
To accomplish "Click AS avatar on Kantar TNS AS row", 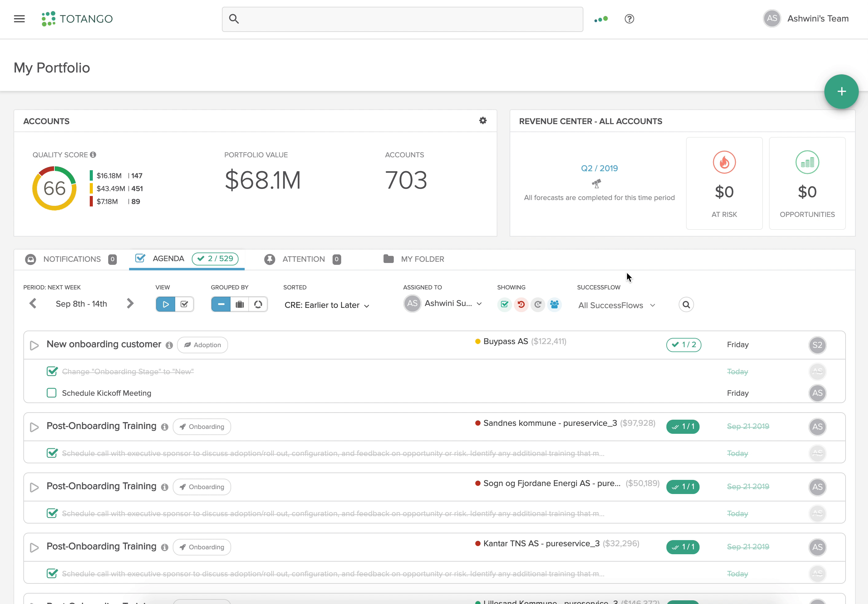I will point(817,547).
